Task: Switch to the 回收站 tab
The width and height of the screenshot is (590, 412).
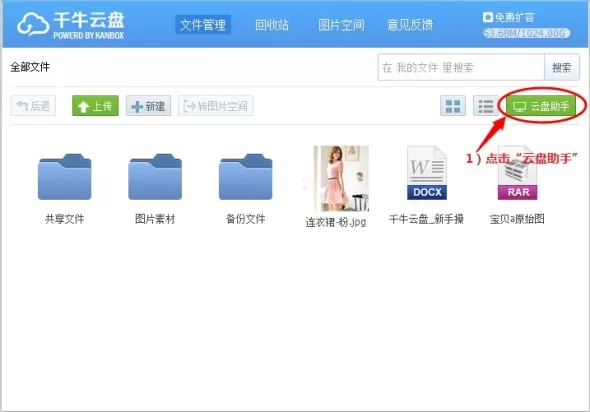Action: coord(272,25)
